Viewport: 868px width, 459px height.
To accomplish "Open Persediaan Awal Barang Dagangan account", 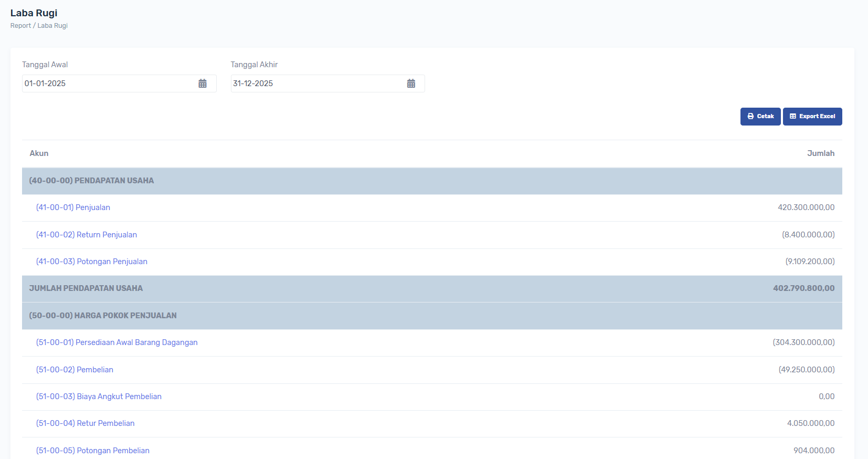I will coord(117,342).
